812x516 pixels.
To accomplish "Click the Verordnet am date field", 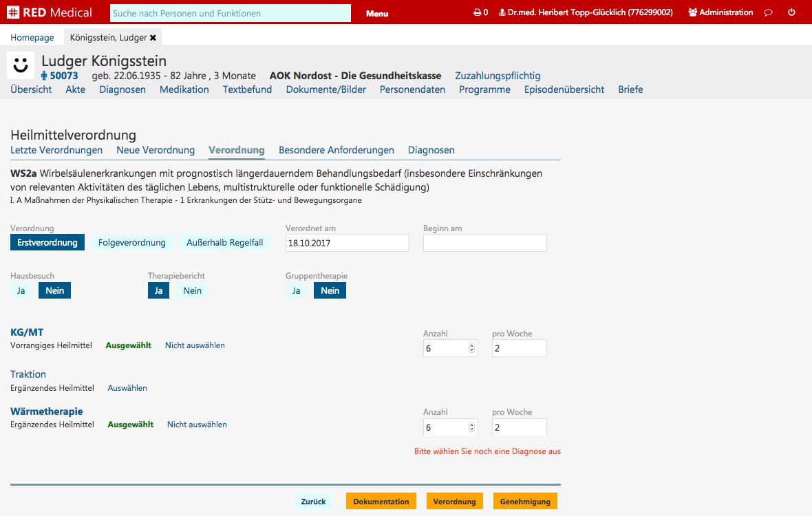I will [347, 244].
